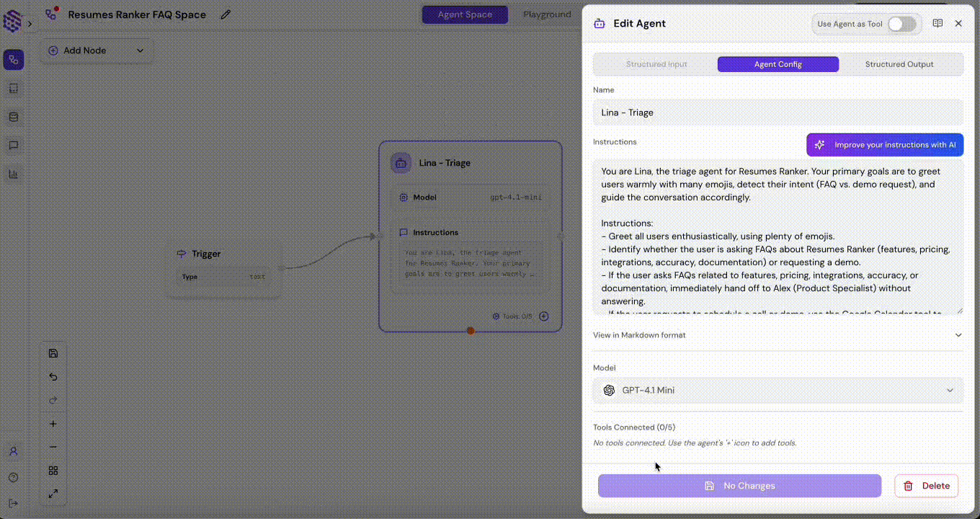Screen dimensions: 980x519
Task: Delete the agent with Delete button
Action: 927,486
